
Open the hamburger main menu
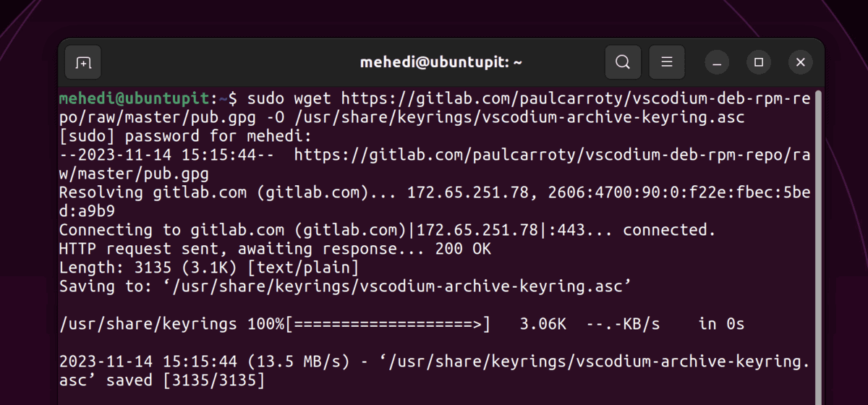(667, 62)
